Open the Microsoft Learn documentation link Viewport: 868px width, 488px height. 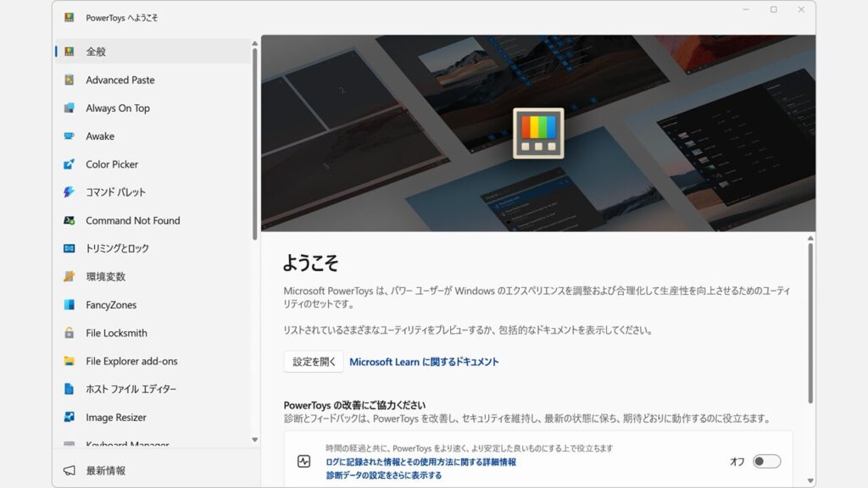pyautogui.click(x=423, y=361)
